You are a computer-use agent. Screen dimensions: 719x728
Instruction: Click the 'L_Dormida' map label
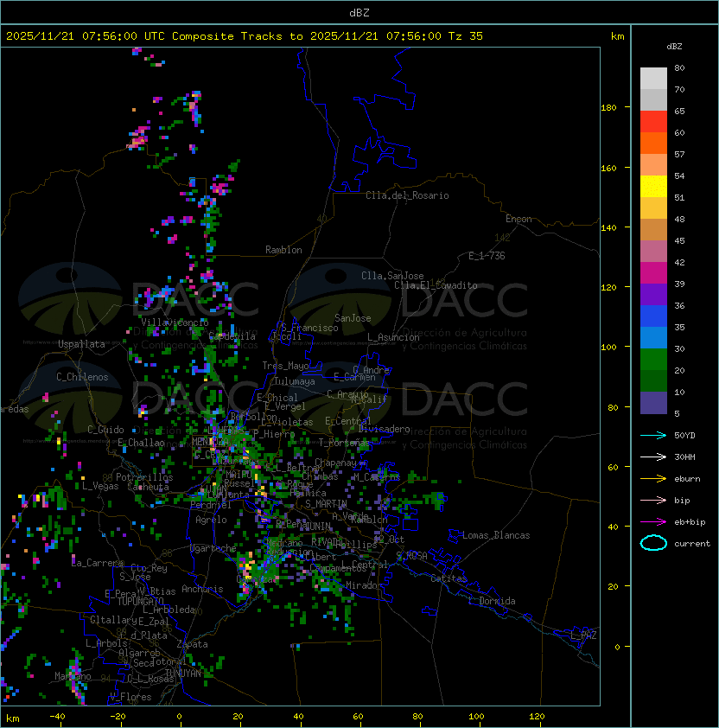tap(492, 601)
